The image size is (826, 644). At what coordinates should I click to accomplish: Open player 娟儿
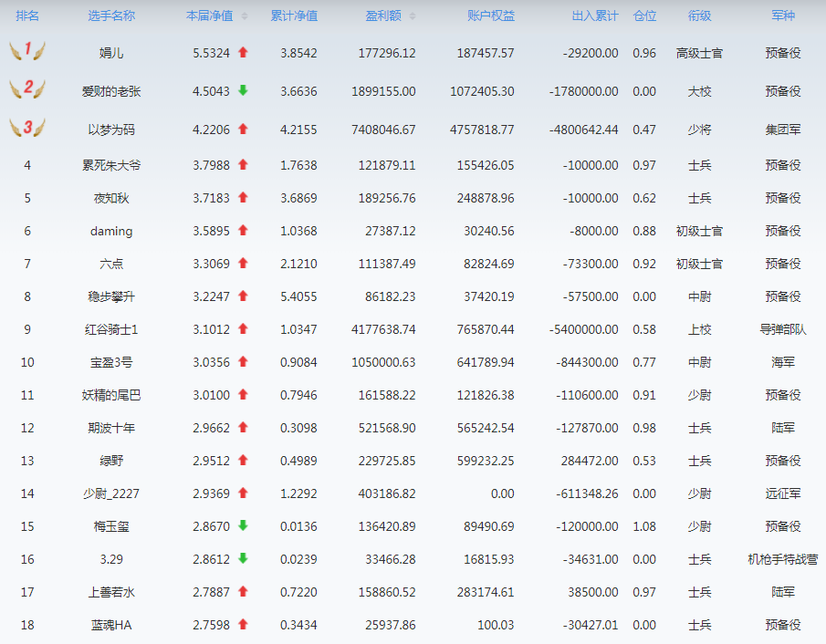[x=111, y=53]
